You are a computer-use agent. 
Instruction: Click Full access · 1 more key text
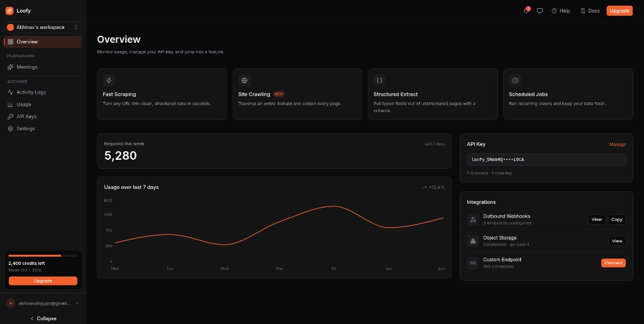(489, 173)
